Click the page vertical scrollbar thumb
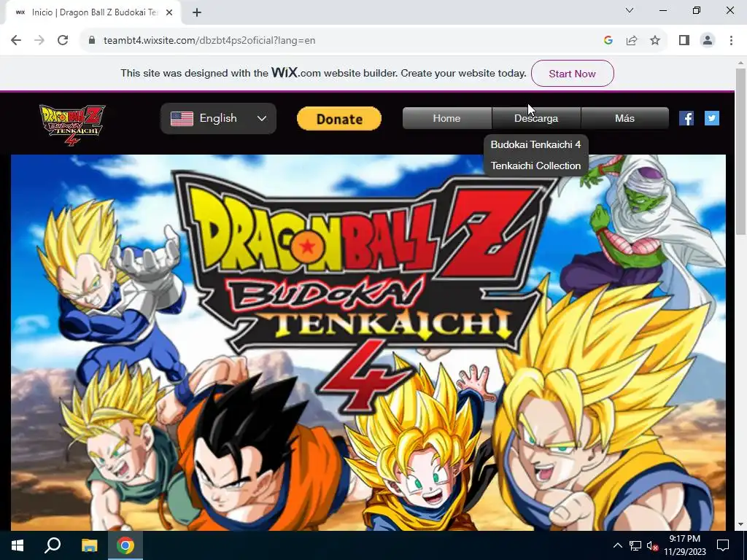747x560 pixels. [740, 152]
